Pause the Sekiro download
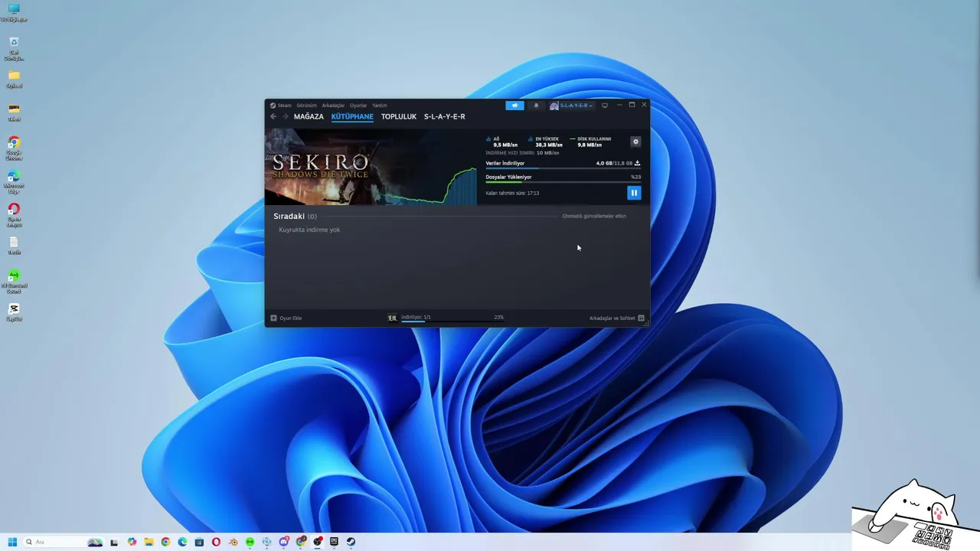The height and width of the screenshot is (551, 980). (x=634, y=193)
